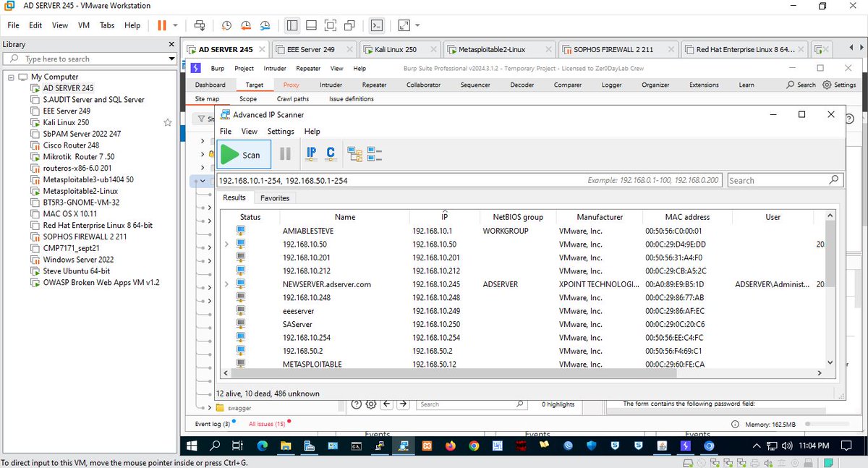
Task: Open File Explorer from guest taskbar
Action: 286,446
